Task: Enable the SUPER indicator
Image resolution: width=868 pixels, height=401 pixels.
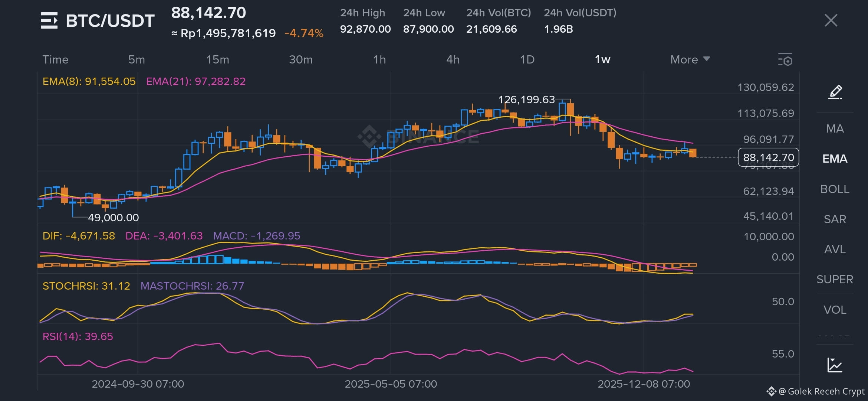Action: 835,279
